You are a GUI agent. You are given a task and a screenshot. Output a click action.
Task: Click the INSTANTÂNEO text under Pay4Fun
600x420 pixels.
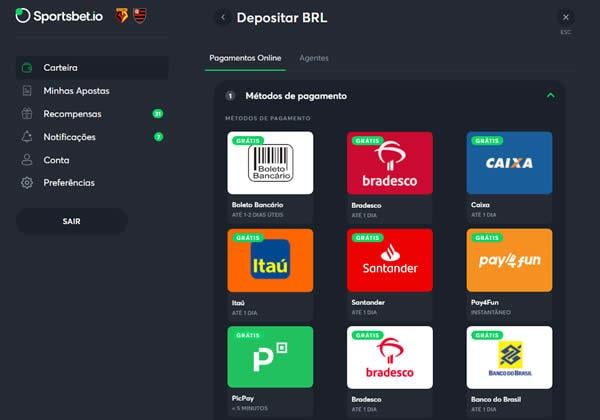[x=491, y=312]
